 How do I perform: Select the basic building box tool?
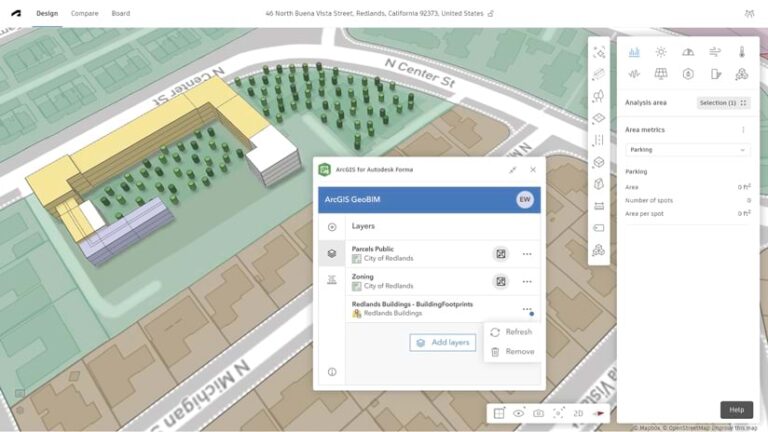599,162
